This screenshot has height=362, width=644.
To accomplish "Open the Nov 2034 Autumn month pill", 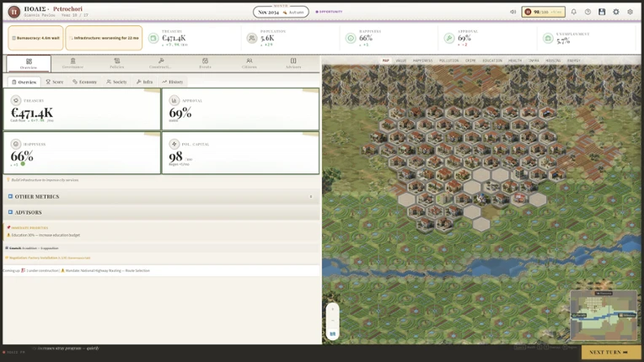I will pos(281,12).
